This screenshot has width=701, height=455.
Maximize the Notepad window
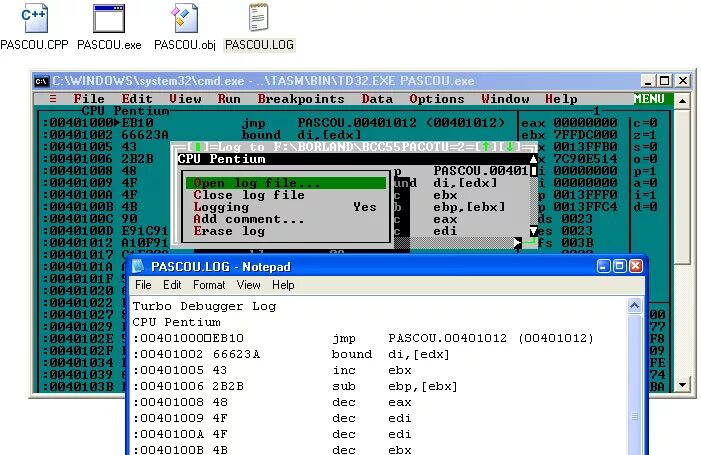click(x=620, y=266)
